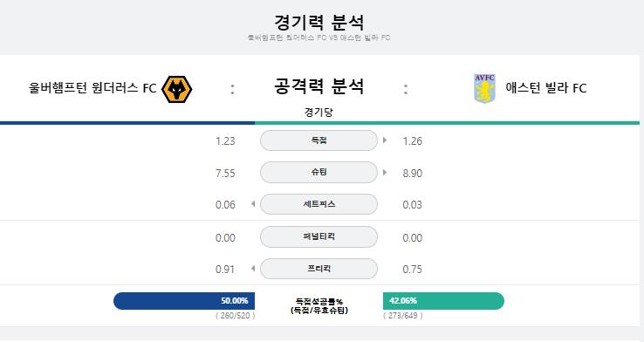Select the 페널티킥 stat button
Image resolution: width=644 pixels, height=342 pixels.
tap(319, 237)
